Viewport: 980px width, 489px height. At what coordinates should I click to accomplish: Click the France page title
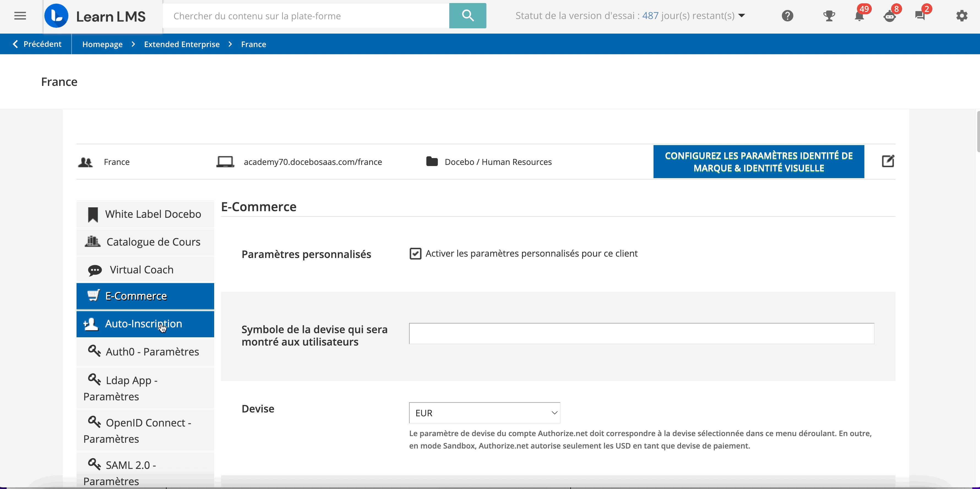click(59, 82)
